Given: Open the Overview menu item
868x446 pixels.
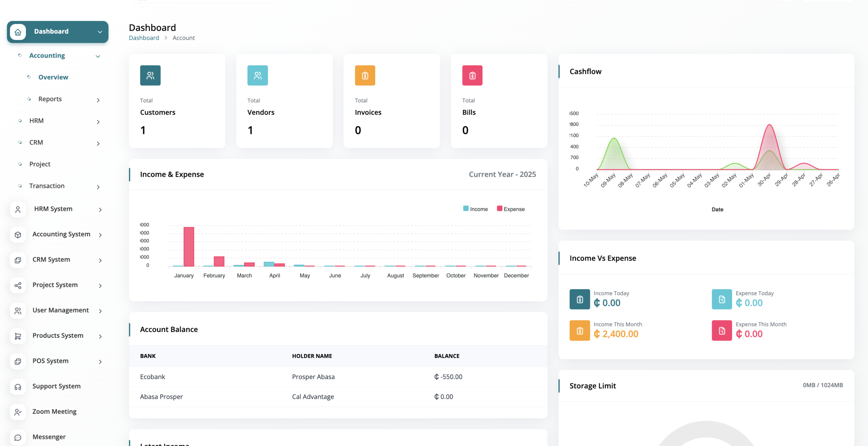Looking at the screenshot, I should 53,77.
